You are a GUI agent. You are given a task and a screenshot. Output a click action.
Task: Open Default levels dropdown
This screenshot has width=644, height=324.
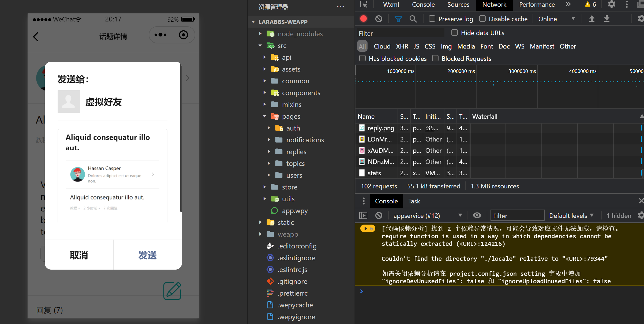[571, 215]
